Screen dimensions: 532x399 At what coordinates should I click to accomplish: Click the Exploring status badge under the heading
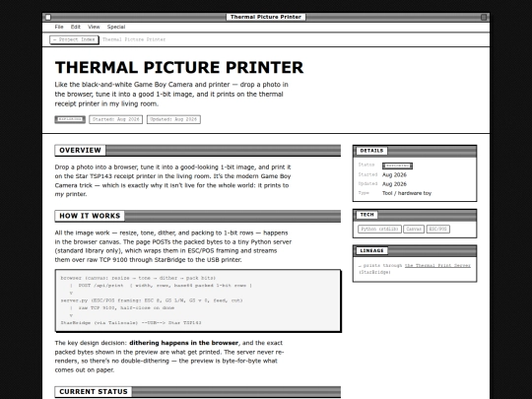coord(70,119)
